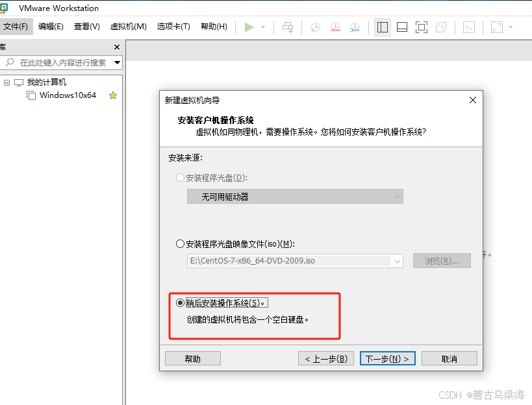Select the Windows10x64 virtual machine
The width and height of the screenshot is (532, 405).
pyautogui.click(x=68, y=95)
